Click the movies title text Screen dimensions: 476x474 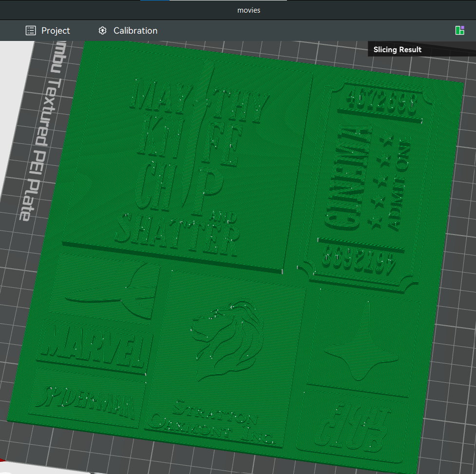(x=248, y=10)
